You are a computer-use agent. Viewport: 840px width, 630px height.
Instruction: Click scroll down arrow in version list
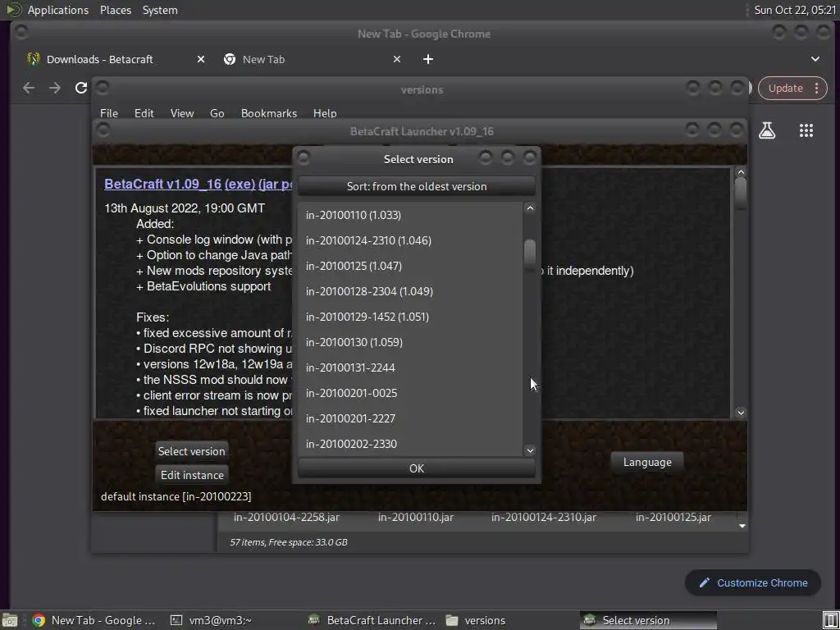[x=530, y=450]
